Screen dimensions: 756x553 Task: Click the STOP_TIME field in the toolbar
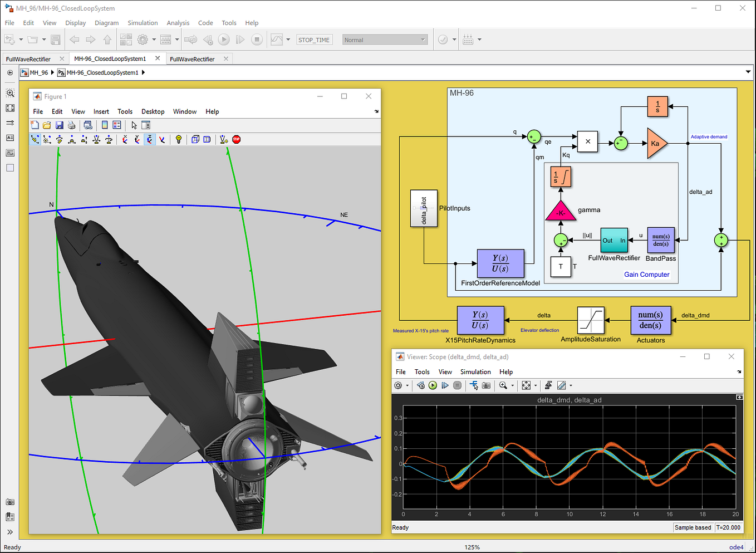[x=314, y=40]
